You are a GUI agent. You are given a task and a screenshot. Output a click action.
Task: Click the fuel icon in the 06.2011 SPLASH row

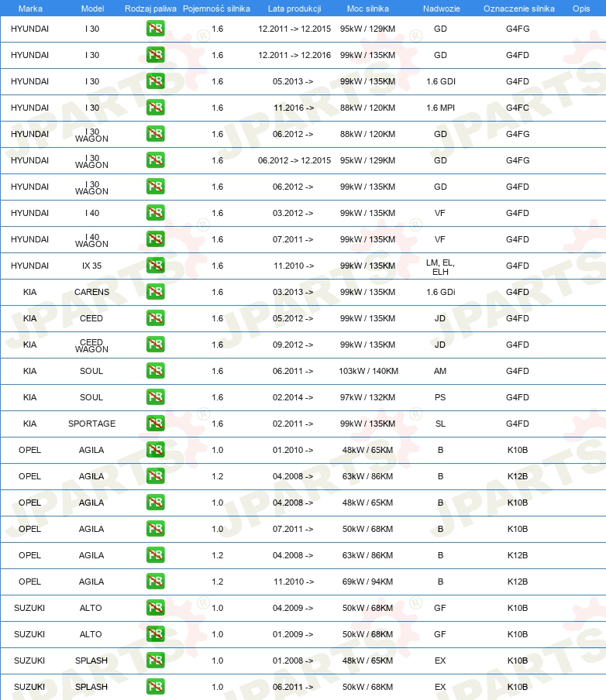point(155,687)
